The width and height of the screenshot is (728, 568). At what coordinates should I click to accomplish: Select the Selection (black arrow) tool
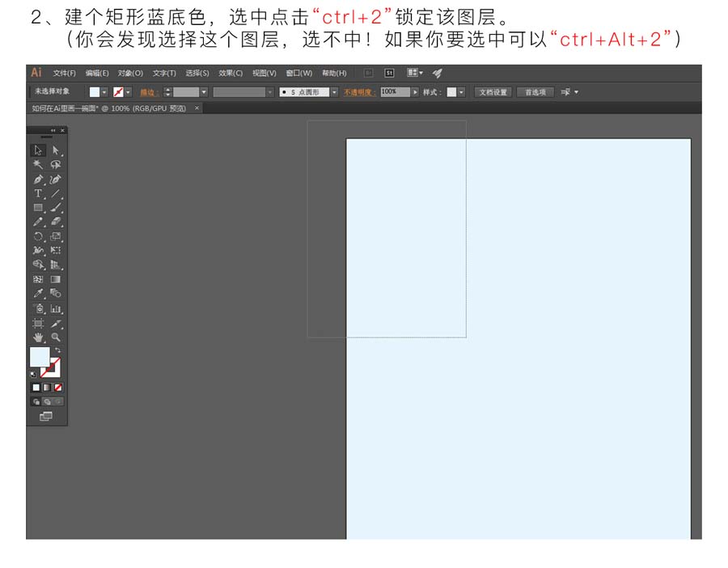tap(38, 150)
